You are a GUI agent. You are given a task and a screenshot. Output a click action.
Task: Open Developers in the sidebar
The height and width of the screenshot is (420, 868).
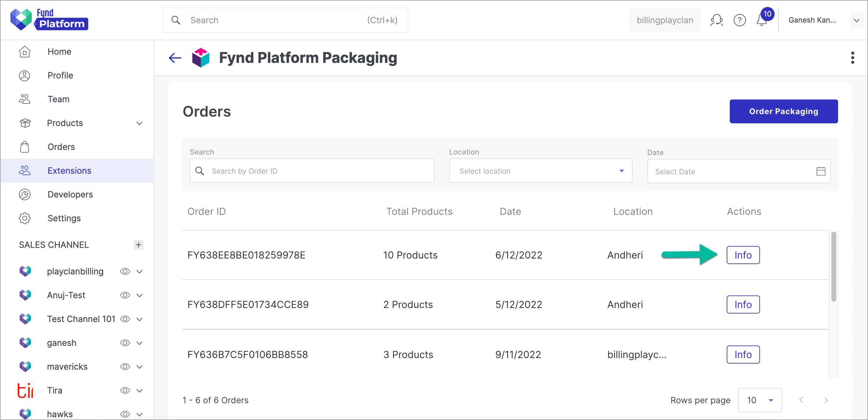(x=77, y=194)
